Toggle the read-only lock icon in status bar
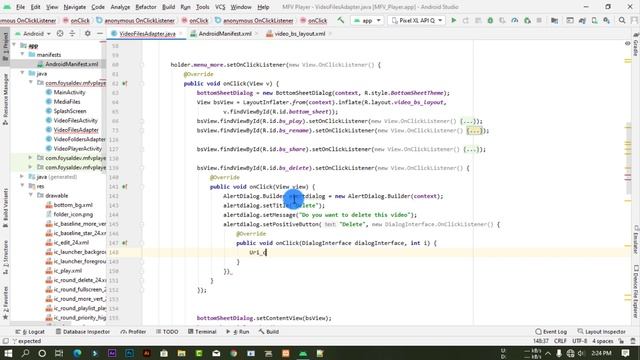The height and width of the screenshot is (360, 640). [x=621, y=341]
